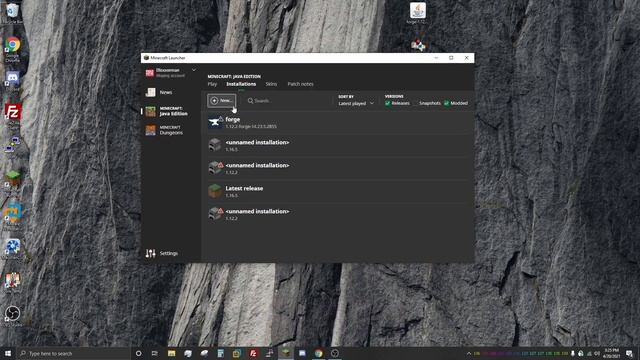Open FileZilla from taskbar

point(253,353)
